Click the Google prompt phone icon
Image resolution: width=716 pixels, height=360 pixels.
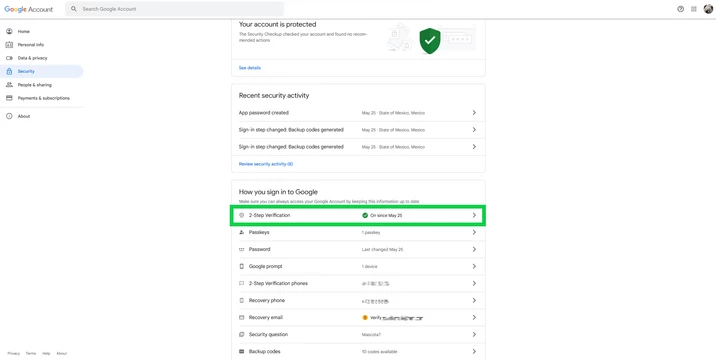point(242,266)
